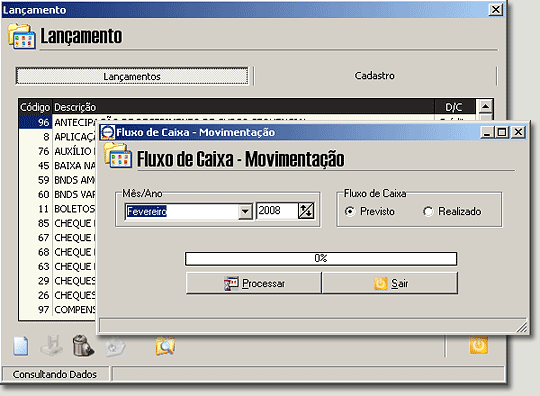The width and height of the screenshot is (540, 396).
Task: Select row with code 67
Action: (58, 238)
